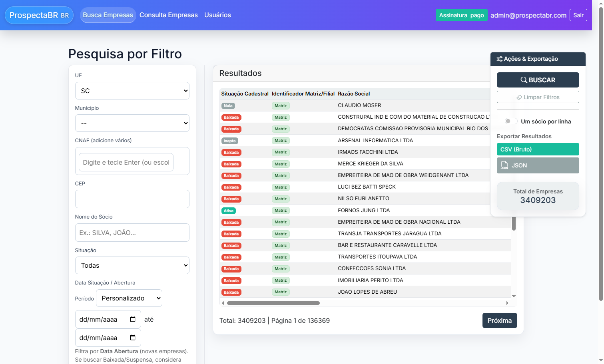The image size is (604, 364).
Task: Log out using the Sair button
Action: coord(578,15)
